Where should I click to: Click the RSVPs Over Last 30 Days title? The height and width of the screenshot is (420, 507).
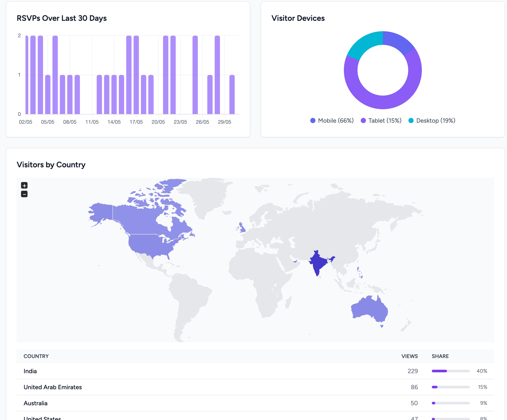(x=62, y=18)
